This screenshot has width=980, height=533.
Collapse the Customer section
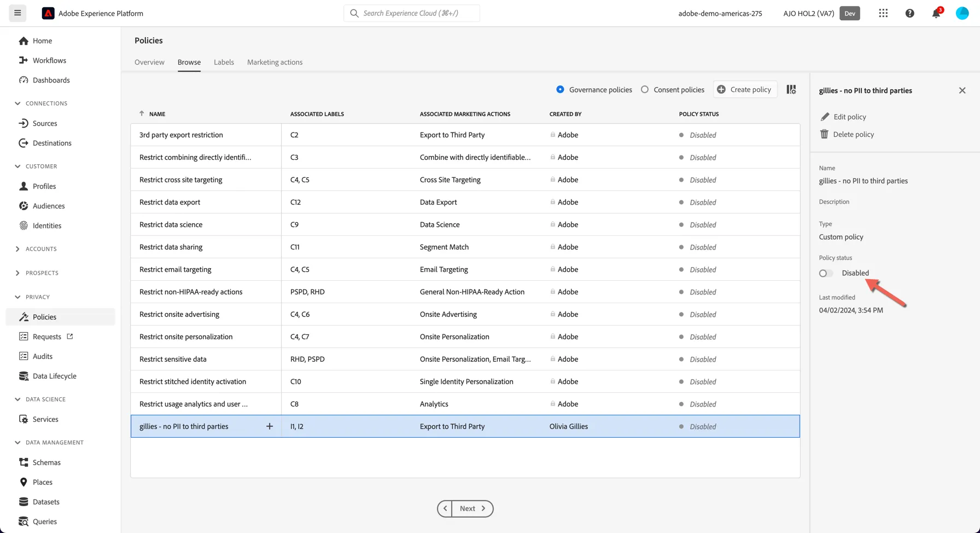(17, 166)
